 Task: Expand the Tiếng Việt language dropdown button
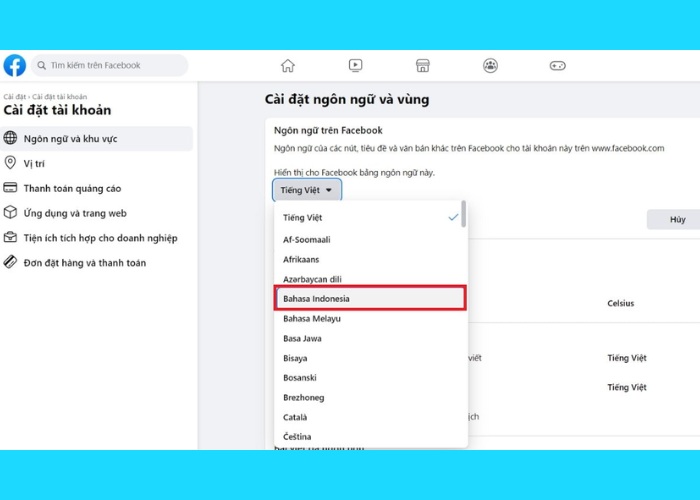(308, 190)
